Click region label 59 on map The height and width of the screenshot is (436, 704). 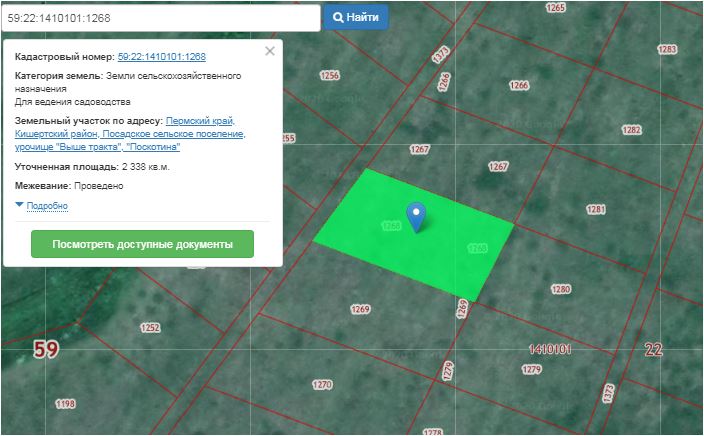(x=46, y=349)
